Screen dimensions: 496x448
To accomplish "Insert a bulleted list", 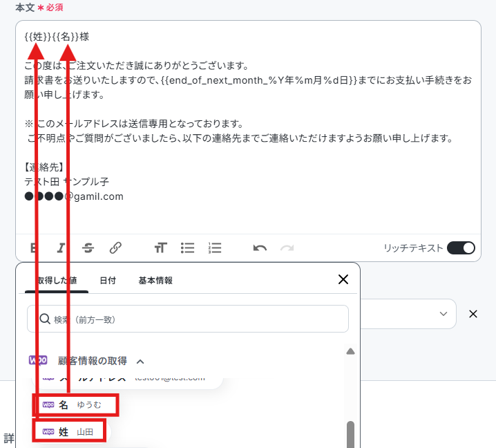I will coord(188,248).
